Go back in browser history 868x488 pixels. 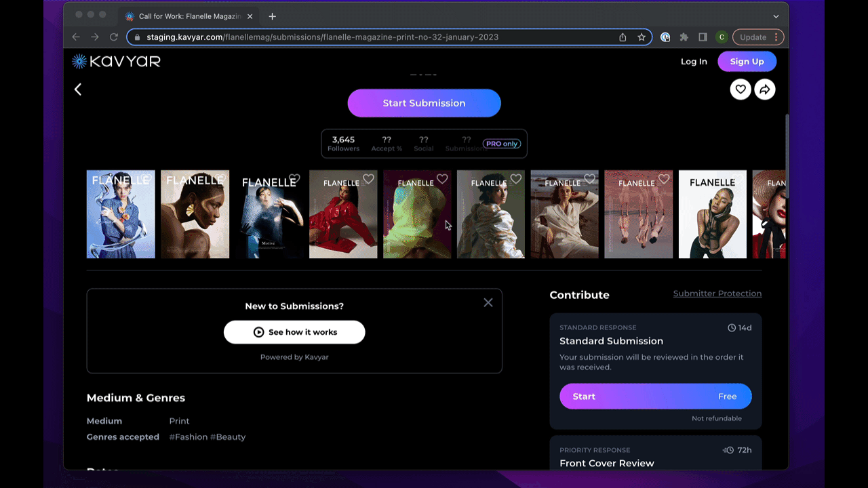pos(76,37)
